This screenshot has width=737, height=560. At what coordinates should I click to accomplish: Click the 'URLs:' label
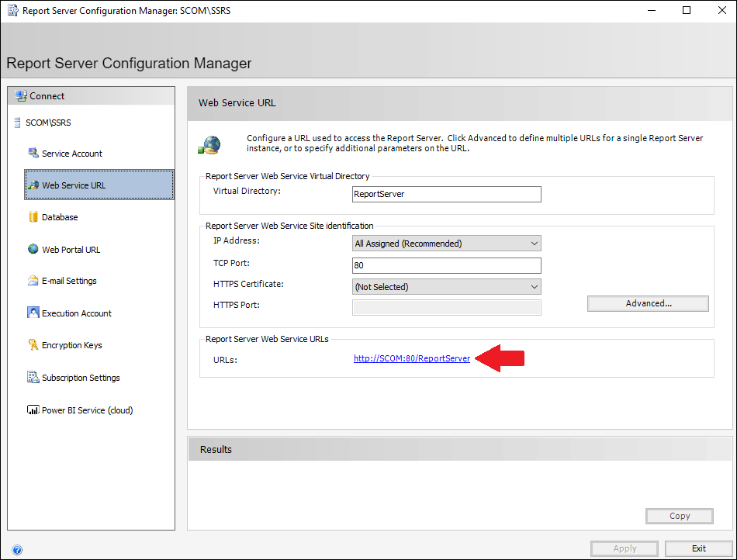pyautogui.click(x=225, y=361)
